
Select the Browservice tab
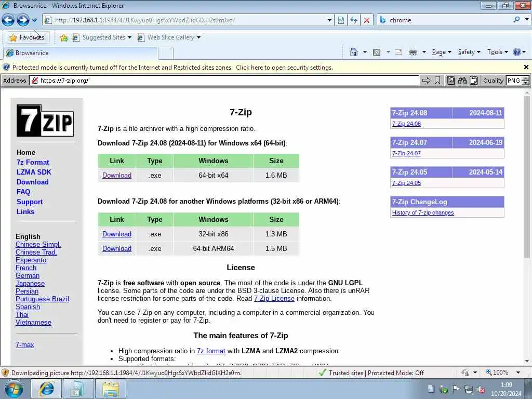click(80, 53)
